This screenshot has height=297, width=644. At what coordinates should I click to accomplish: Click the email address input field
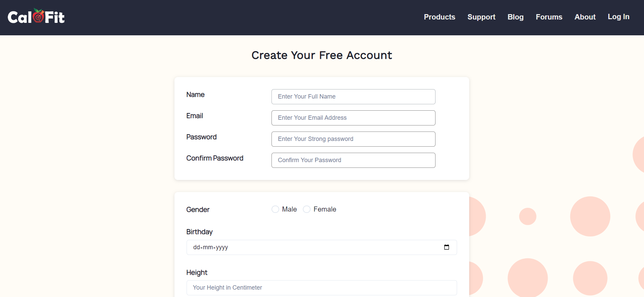pyautogui.click(x=353, y=118)
